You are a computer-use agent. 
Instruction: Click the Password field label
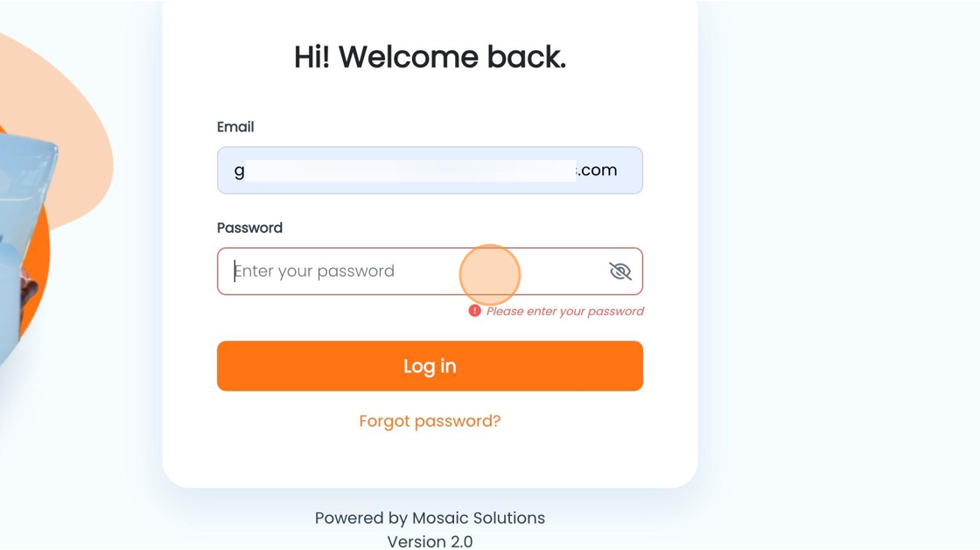pos(250,228)
